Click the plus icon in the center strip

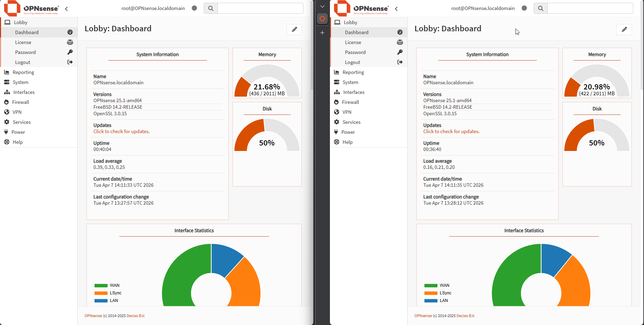tap(322, 33)
